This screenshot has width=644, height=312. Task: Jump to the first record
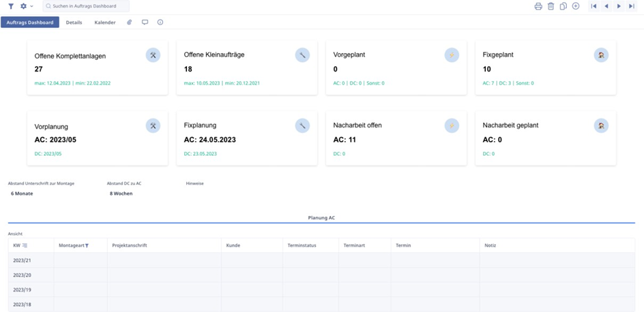click(x=594, y=6)
